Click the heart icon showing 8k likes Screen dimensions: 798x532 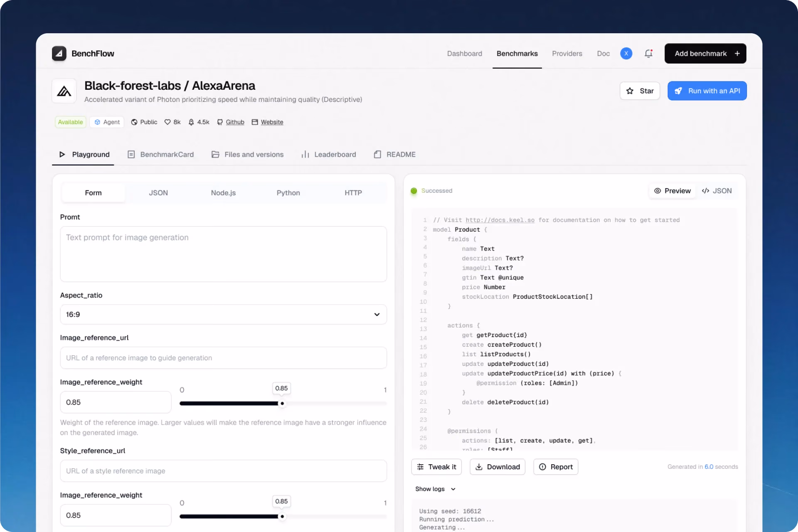(167, 122)
